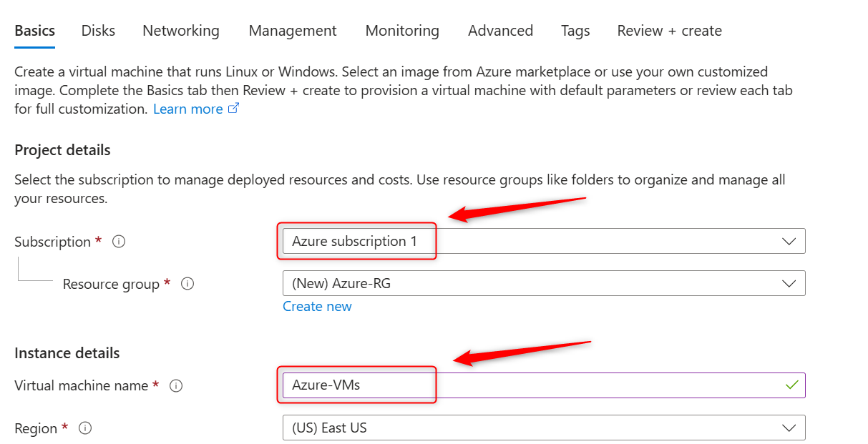Screen dimensions: 868x444
Task: Click the Region field label
Action: (36, 428)
